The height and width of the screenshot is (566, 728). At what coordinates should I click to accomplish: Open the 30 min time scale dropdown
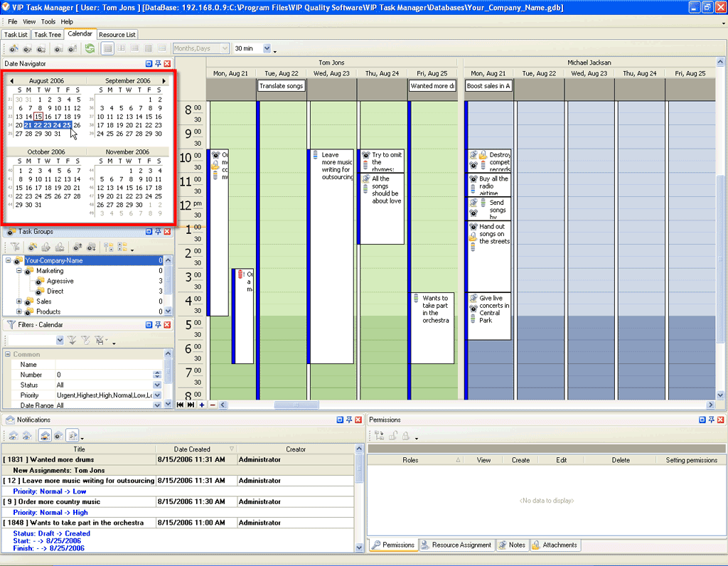pos(267,48)
